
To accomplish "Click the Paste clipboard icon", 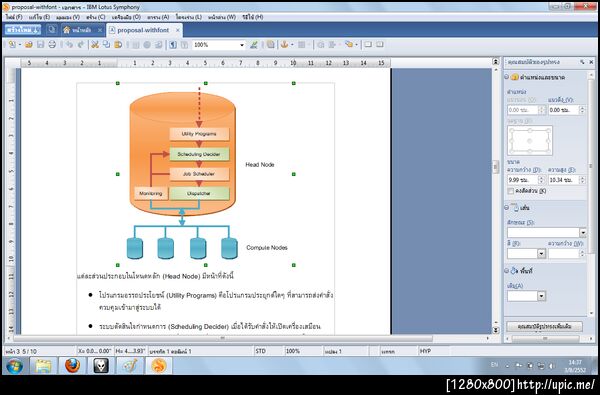I will point(118,45).
